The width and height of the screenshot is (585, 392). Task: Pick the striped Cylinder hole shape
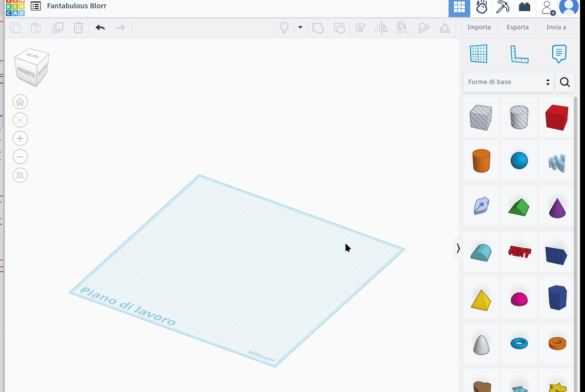(x=519, y=117)
